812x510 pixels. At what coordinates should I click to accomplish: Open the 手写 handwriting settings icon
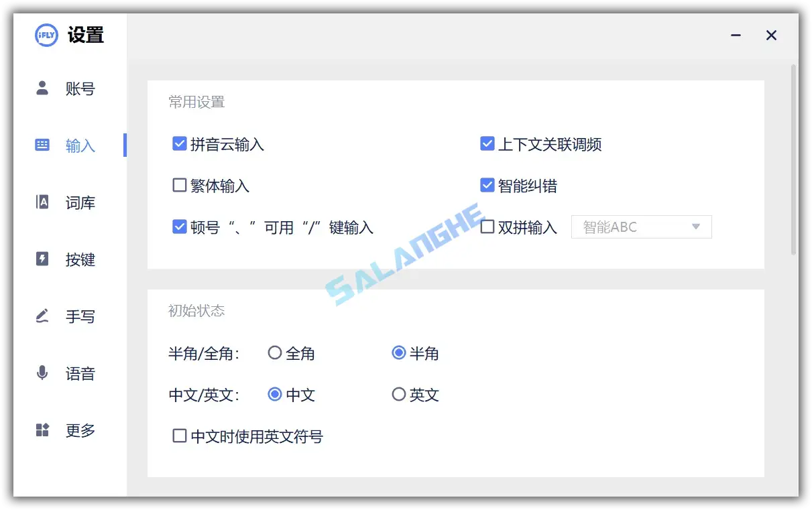click(42, 316)
